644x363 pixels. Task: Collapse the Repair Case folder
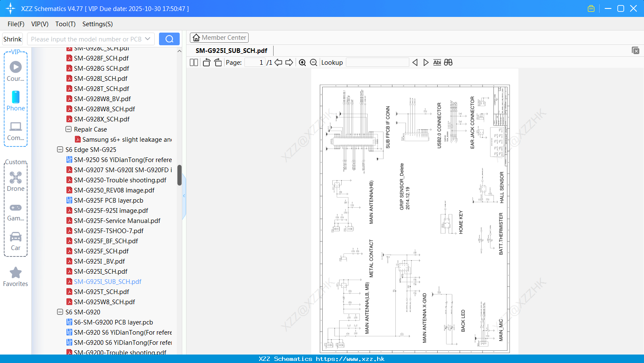click(69, 129)
